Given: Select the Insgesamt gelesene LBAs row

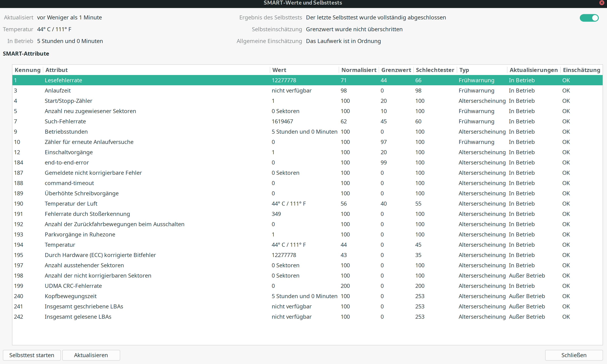Looking at the screenshot, I should (78, 317).
